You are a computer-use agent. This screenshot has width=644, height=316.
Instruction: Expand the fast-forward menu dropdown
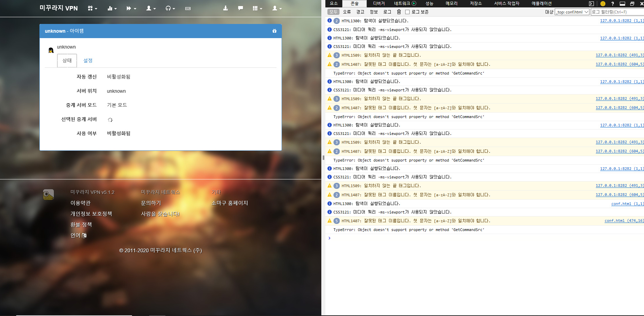131,8
